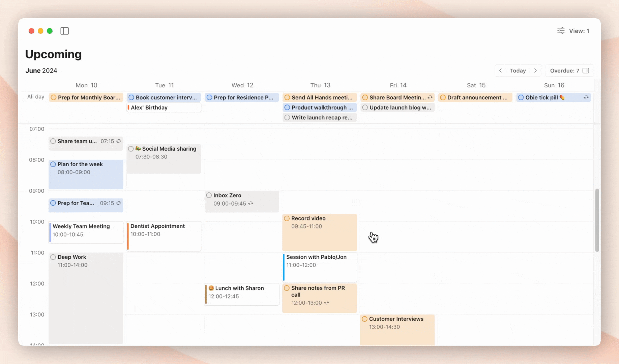Advance to next week with right chevron
Image resolution: width=619 pixels, height=364 pixels.
(535, 70)
